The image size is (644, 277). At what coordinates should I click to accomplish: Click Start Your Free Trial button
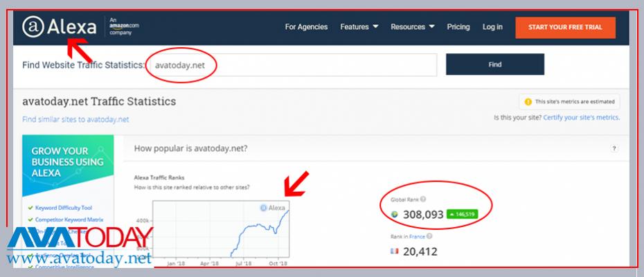(566, 28)
